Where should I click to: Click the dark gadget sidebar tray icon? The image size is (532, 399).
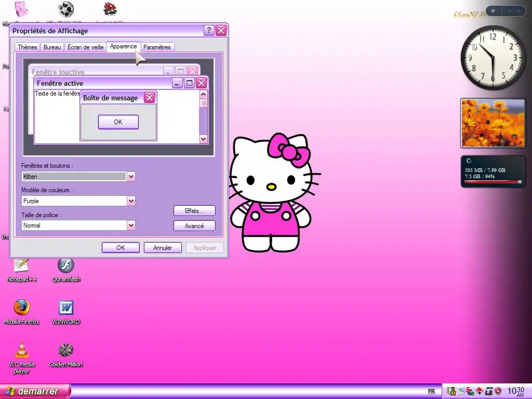[x=488, y=391]
